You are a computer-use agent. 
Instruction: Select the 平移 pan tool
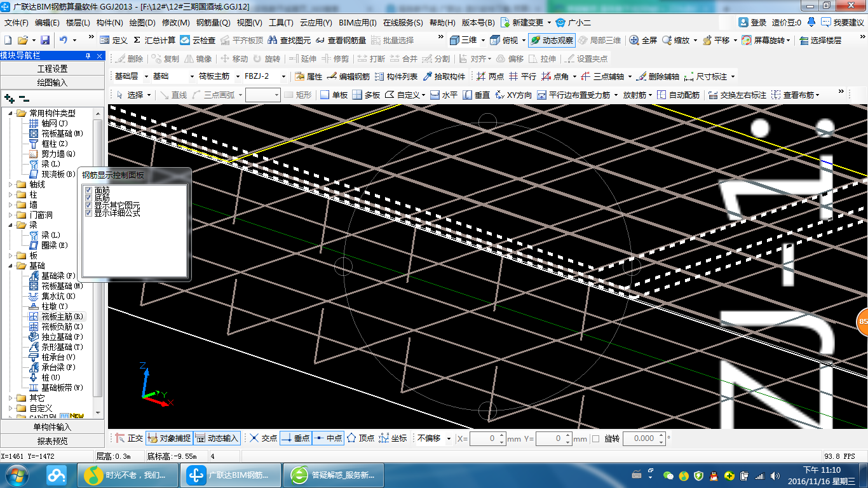point(716,40)
